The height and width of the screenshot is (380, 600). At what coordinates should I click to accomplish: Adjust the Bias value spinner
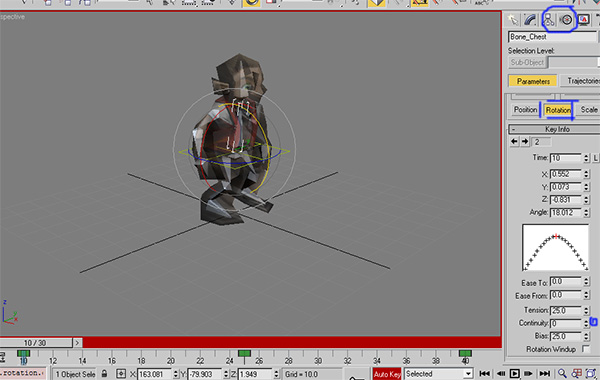[x=586, y=336]
